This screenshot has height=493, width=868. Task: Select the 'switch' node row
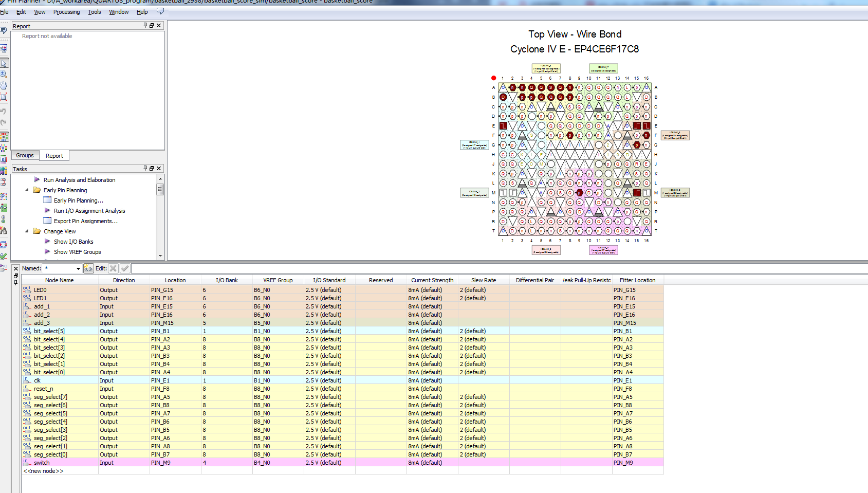tap(343, 463)
